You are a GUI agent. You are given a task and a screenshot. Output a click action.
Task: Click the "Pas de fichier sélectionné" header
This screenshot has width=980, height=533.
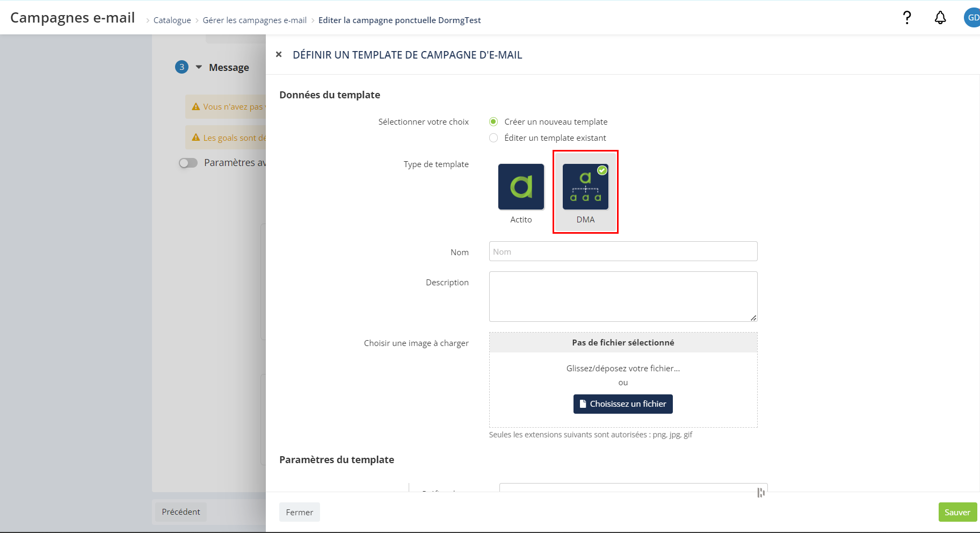[x=623, y=343]
